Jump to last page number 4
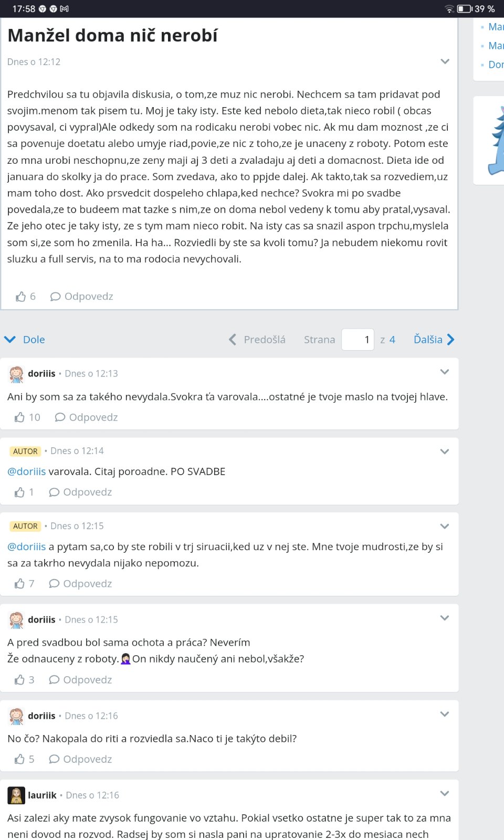The width and height of the screenshot is (504, 840). pos(392,340)
